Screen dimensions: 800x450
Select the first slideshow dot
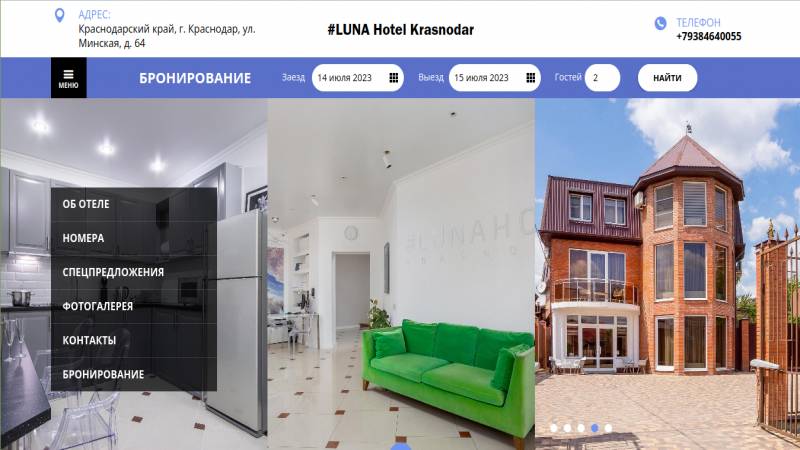554,428
